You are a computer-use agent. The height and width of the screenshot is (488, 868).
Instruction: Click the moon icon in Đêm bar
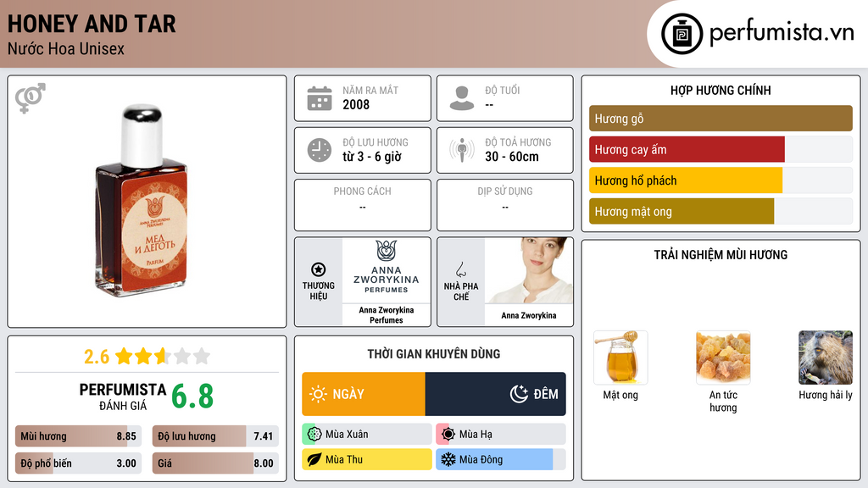(x=519, y=394)
